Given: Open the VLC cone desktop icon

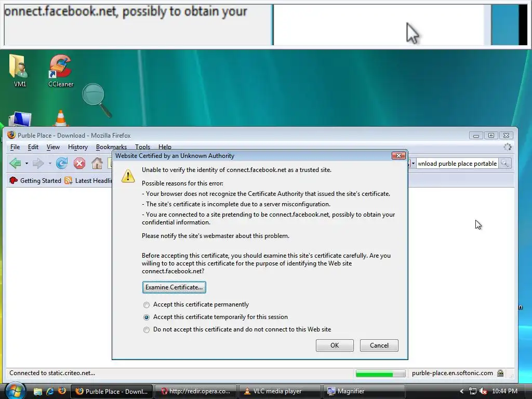Looking at the screenshot, I should click(60, 118).
